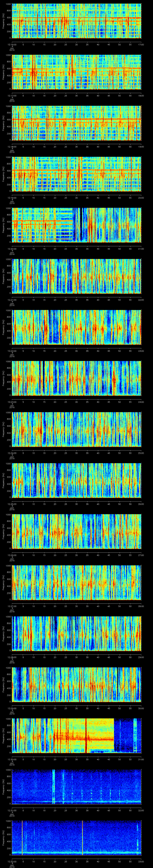Viewport: 153px width, 868px height.
Task: Click the 12:25:00 start time label
Action: click(12, 504)
